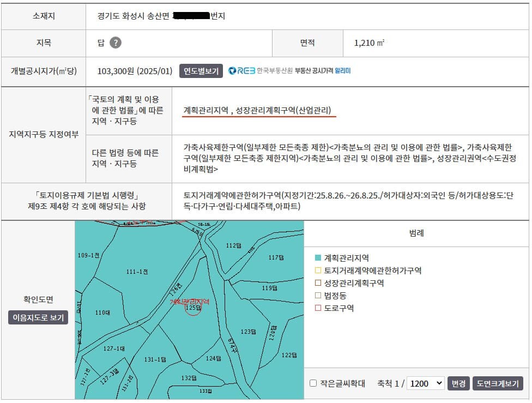Screen dimensions: 532x403
Task: Enable the 작은글씨확대 checkbox
Action: (x=313, y=383)
